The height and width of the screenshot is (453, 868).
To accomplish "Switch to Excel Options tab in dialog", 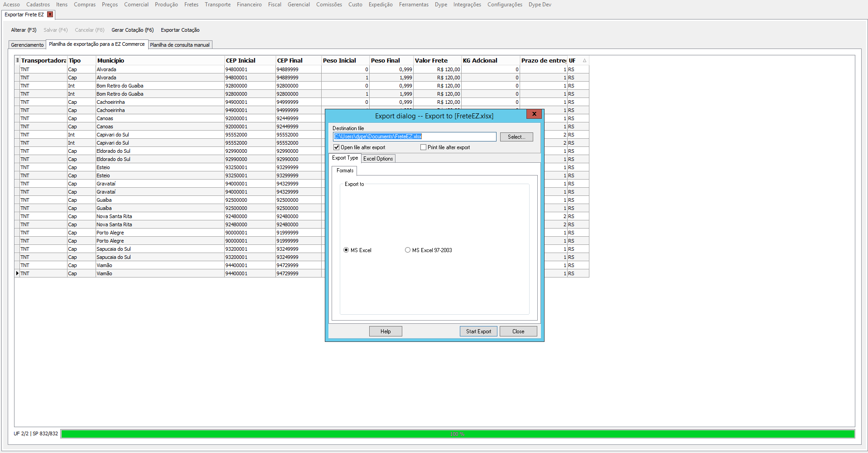I will pos(378,159).
